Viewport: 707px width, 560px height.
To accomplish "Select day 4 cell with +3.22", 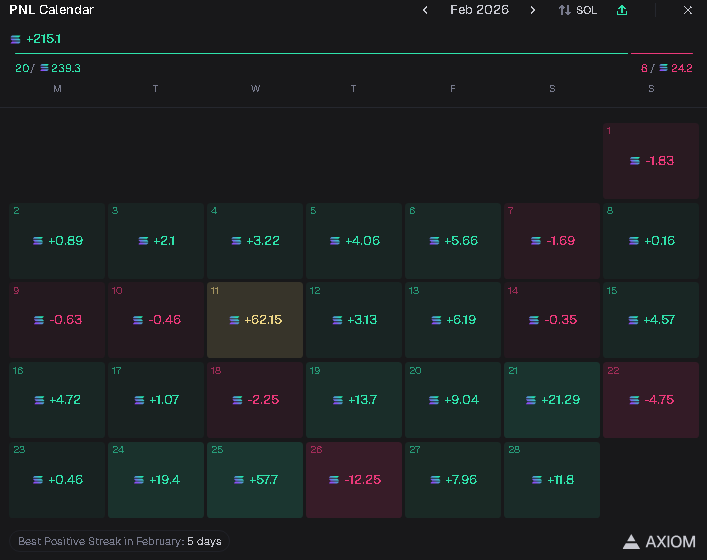I will [x=255, y=241].
